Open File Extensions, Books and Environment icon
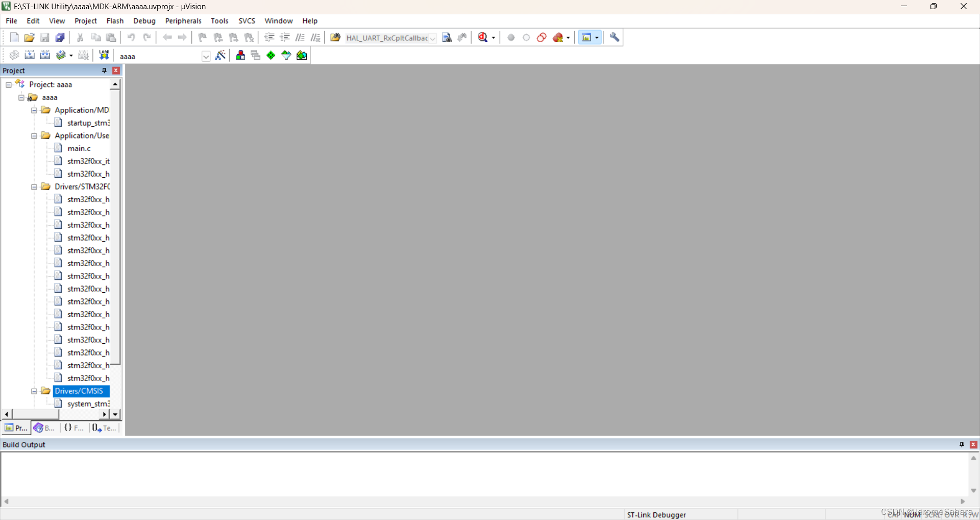 tap(240, 55)
